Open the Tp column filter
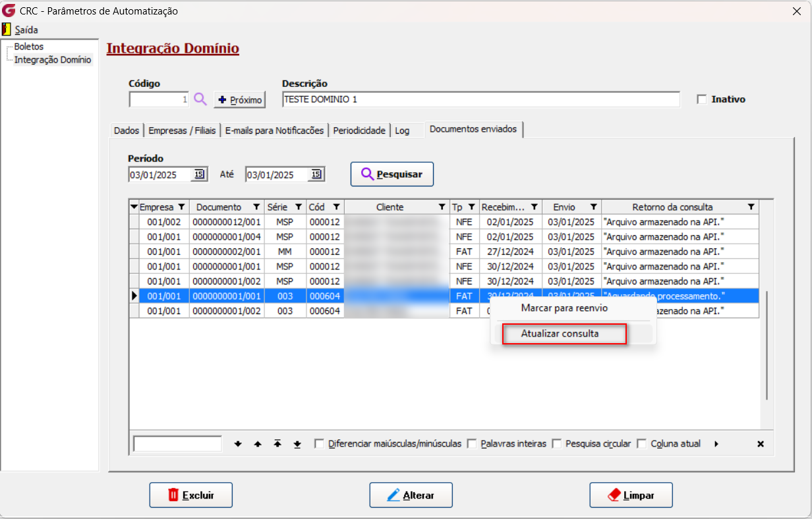 coord(471,207)
